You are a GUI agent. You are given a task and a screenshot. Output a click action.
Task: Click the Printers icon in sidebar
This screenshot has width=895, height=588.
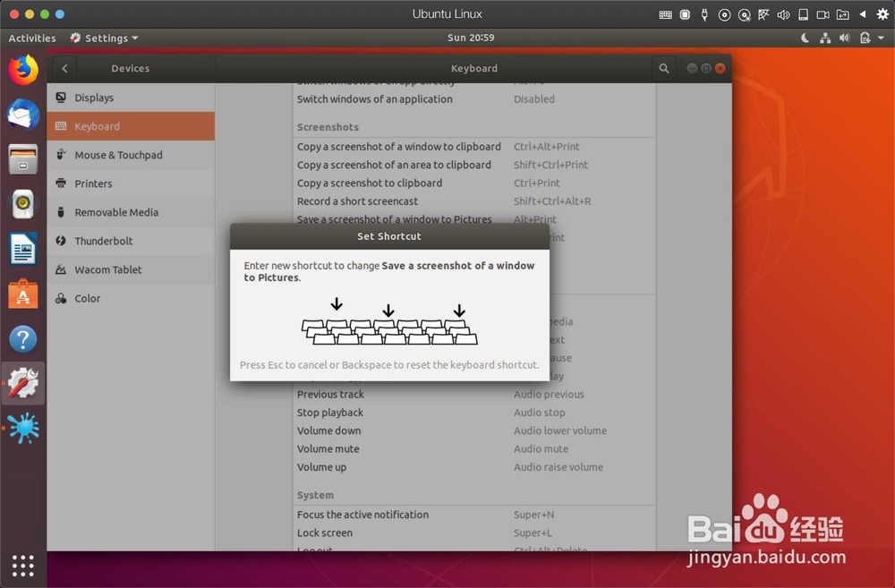pyautogui.click(x=61, y=183)
